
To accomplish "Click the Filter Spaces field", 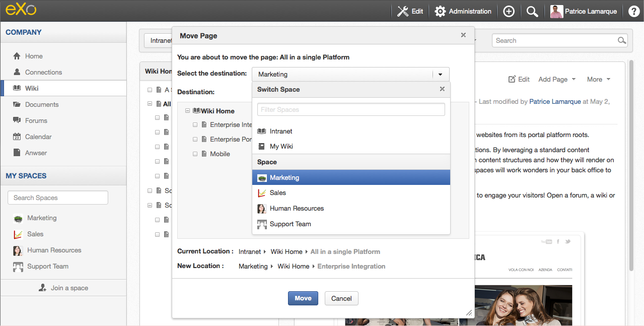I will (351, 109).
